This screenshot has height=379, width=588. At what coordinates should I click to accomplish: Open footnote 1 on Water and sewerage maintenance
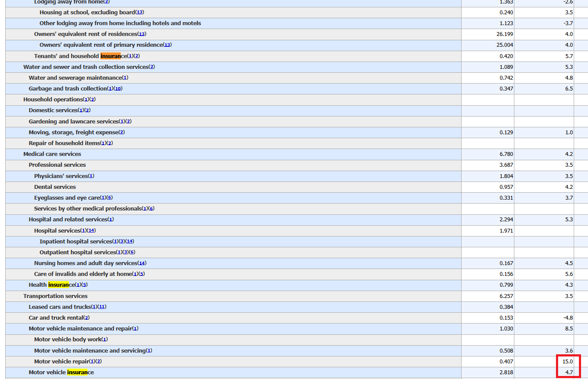(x=125, y=78)
